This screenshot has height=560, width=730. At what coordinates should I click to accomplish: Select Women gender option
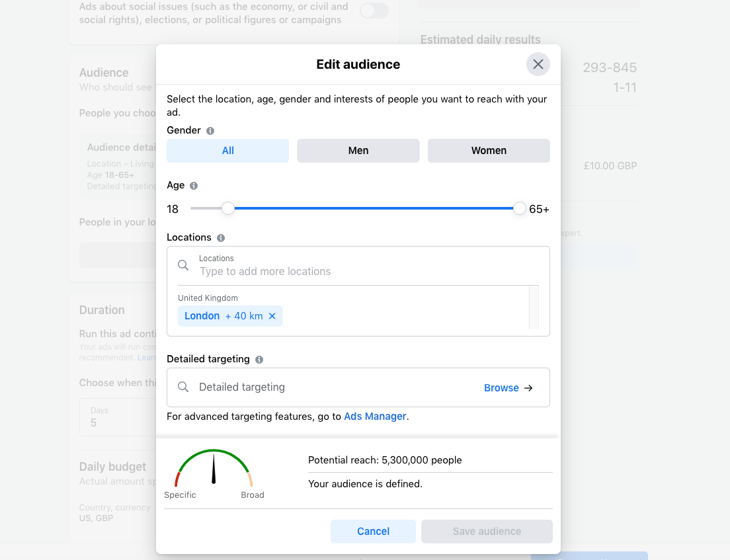coord(489,151)
